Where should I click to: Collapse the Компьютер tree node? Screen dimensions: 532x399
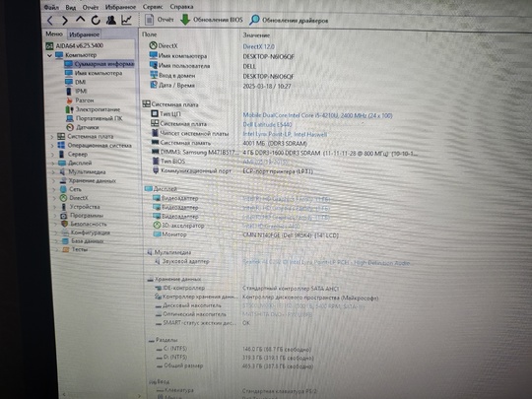50,55
